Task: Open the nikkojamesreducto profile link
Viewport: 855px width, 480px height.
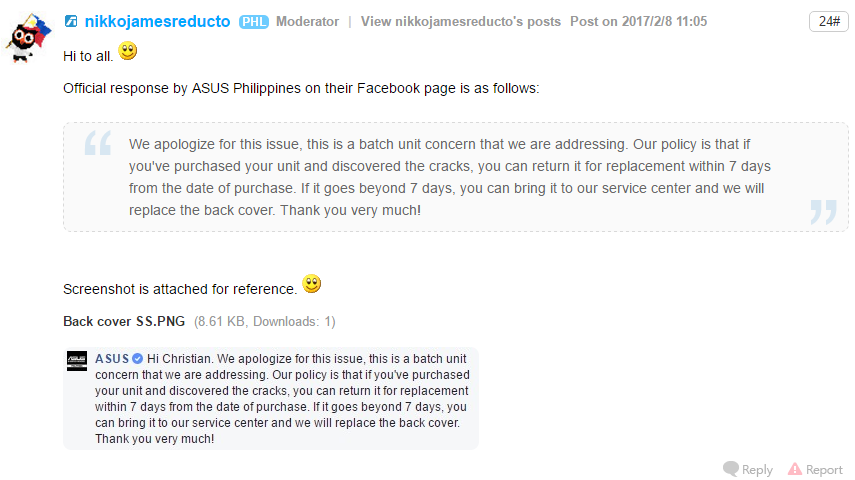Action: [156, 21]
